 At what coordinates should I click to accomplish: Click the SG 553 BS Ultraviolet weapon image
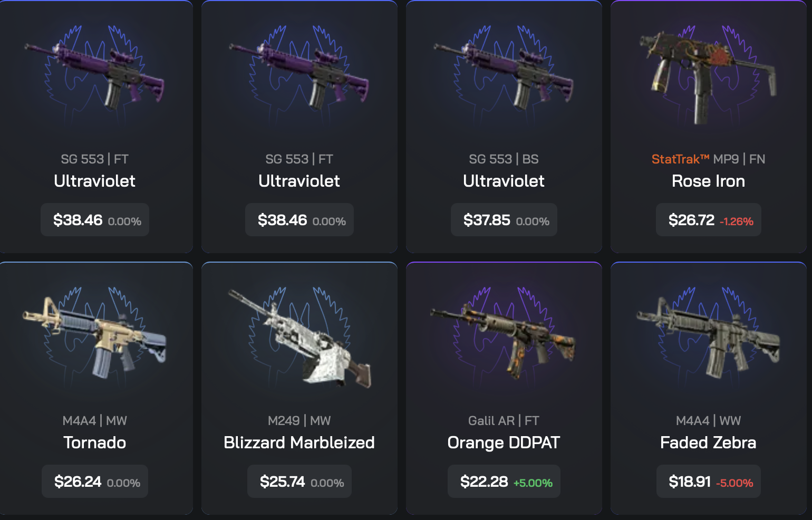(x=504, y=76)
